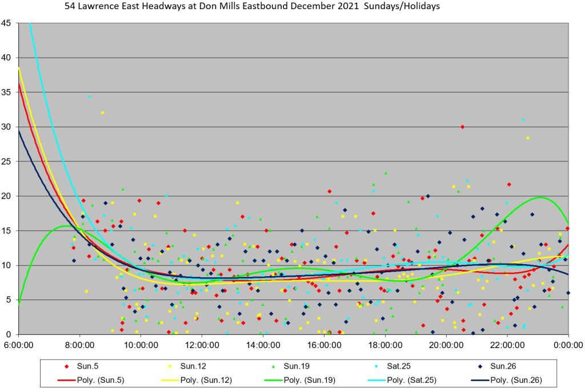The width and height of the screenshot is (585, 392).
Task: Select the red Poly. (Sun.5) legend line
Action: pyautogui.click(x=66, y=379)
